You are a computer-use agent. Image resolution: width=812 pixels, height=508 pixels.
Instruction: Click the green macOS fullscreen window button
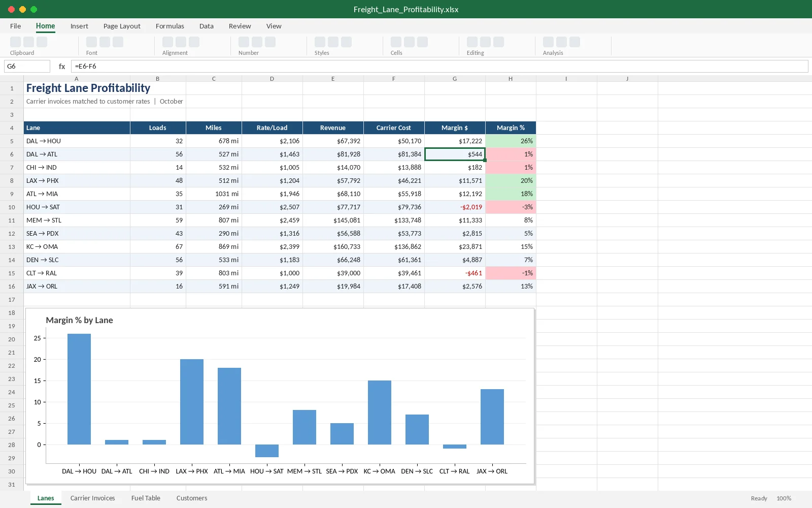tap(33, 9)
